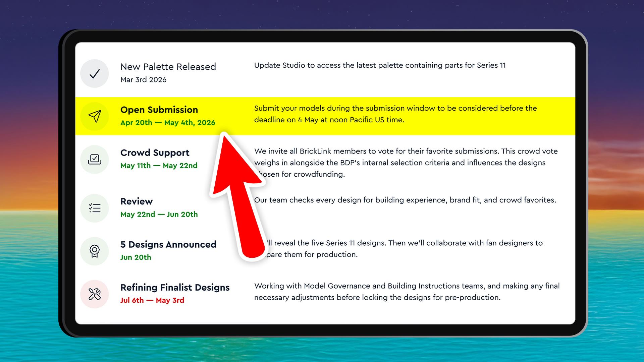Viewport: 644px width, 362px height.
Task: Click the checkmark icon for New Palette Released
Action: click(x=95, y=73)
